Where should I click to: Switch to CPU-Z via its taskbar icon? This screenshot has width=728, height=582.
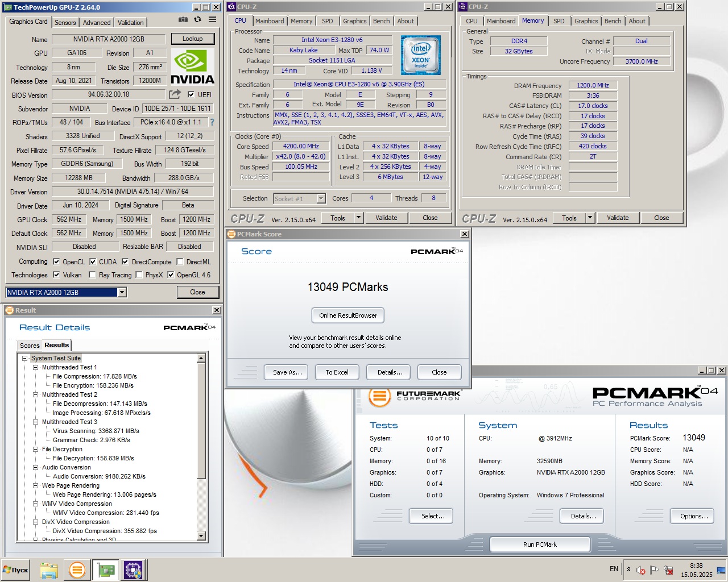click(x=134, y=570)
